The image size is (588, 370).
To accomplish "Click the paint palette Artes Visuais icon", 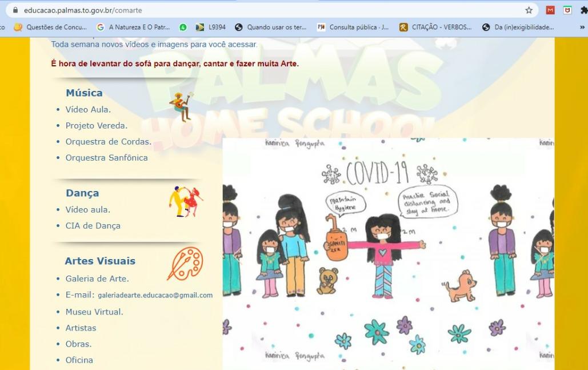I will (185, 264).
